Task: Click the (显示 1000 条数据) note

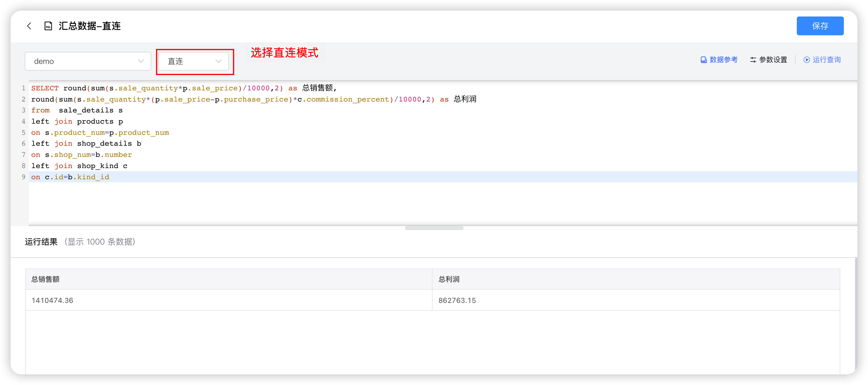Action: [100, 242]
